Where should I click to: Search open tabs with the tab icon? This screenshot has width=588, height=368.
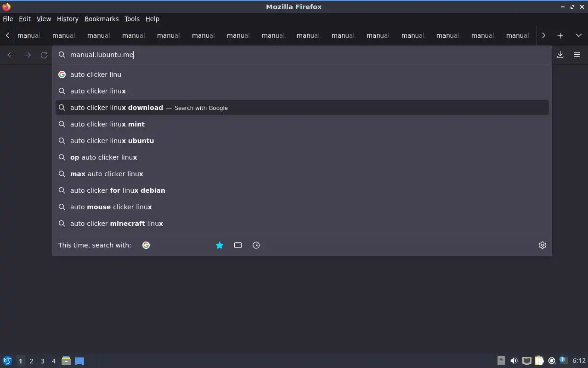[x=238, y=245]
